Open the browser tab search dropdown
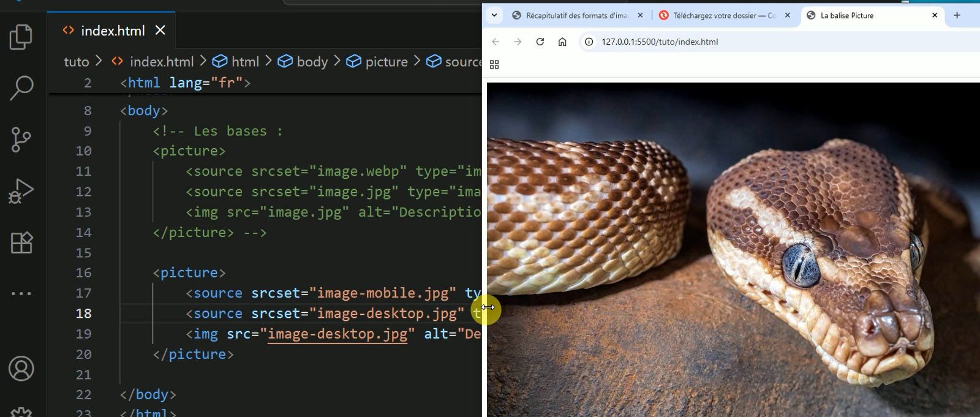The height and width of the screenshot is (417, 980). point(494,15)
